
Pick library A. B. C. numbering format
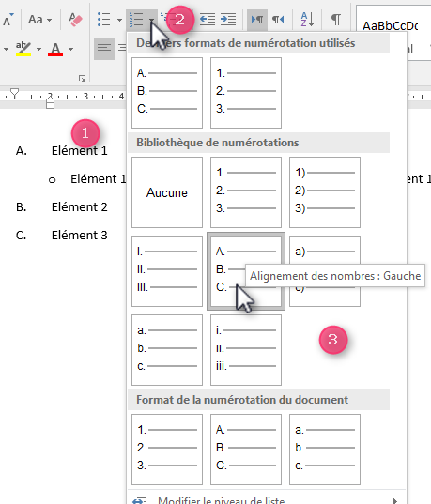(246, 271)
